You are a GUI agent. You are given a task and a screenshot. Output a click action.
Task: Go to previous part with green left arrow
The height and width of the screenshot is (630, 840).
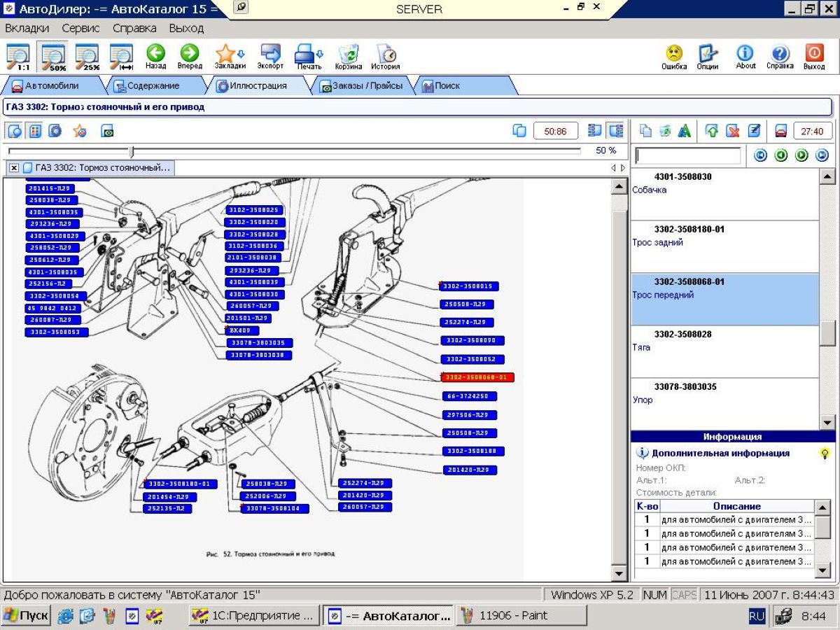[x=781, y=156]
